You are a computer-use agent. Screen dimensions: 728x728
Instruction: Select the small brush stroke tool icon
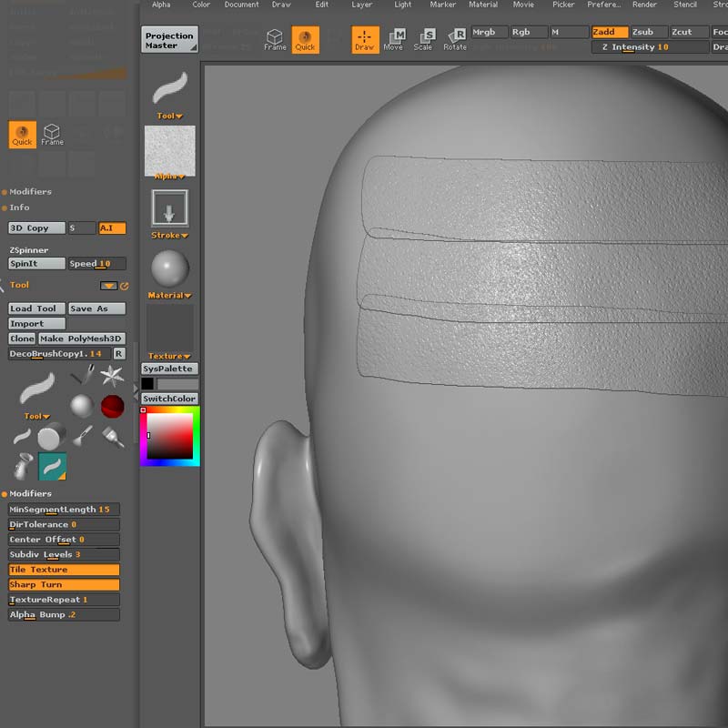click(22, 437)
